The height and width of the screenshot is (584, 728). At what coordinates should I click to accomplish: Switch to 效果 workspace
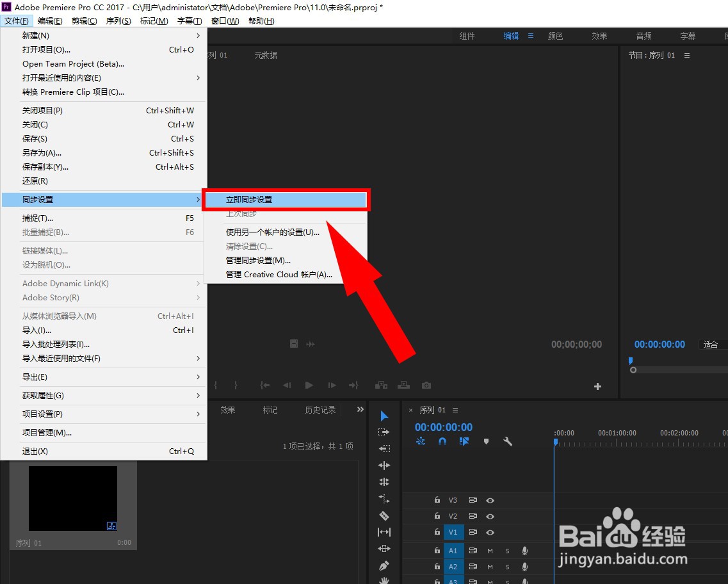point(599,36)
